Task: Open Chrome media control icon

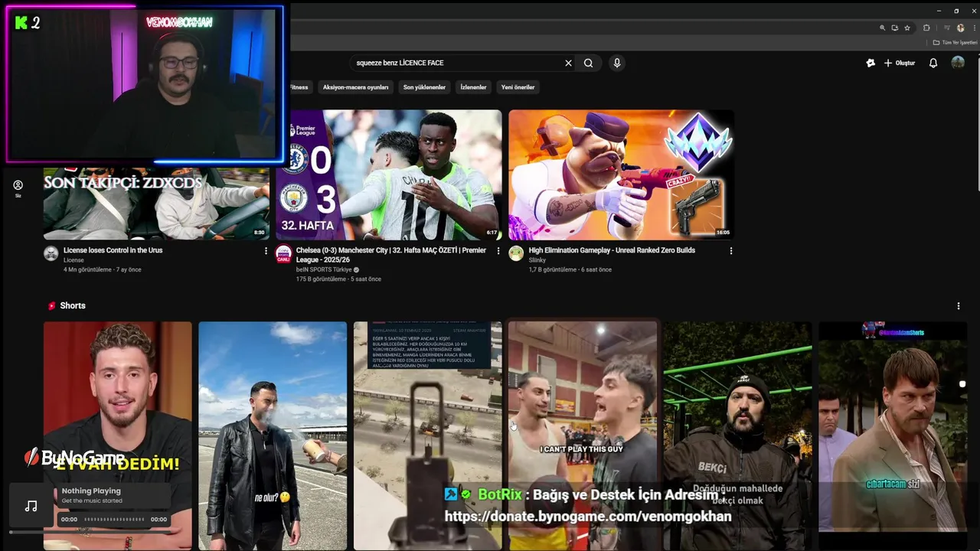Action: pyautogui.click(x=946, y=28)
